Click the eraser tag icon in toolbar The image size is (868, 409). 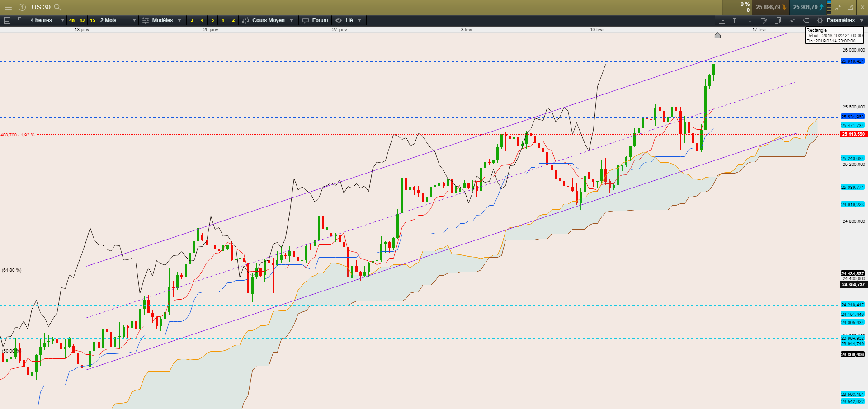[x=806, y=20]
